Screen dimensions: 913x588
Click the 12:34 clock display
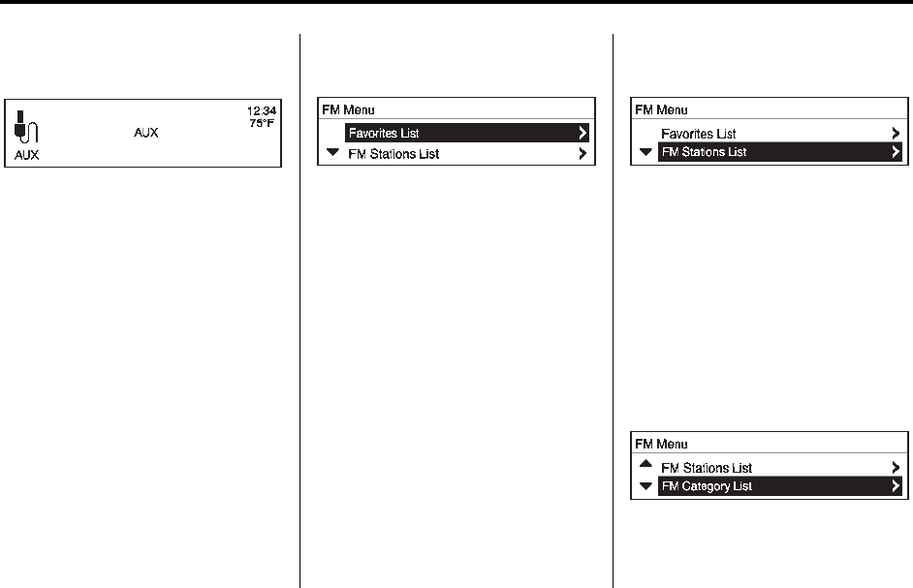pyautogui.click(x=262, y=110)
